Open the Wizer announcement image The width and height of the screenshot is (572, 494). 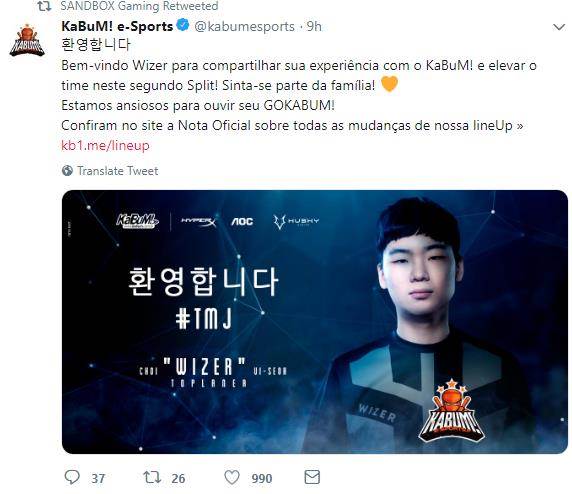pyautogui.click(x=315, y=322)
